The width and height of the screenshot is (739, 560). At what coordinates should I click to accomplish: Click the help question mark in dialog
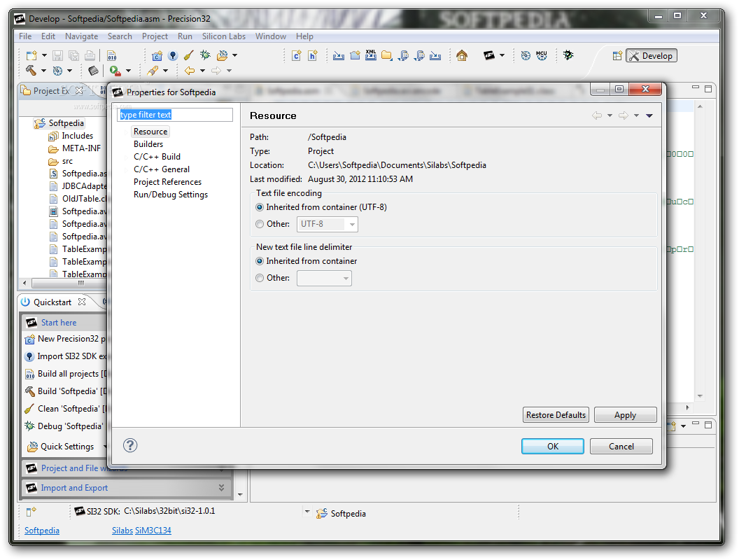[x=130, y=445]
